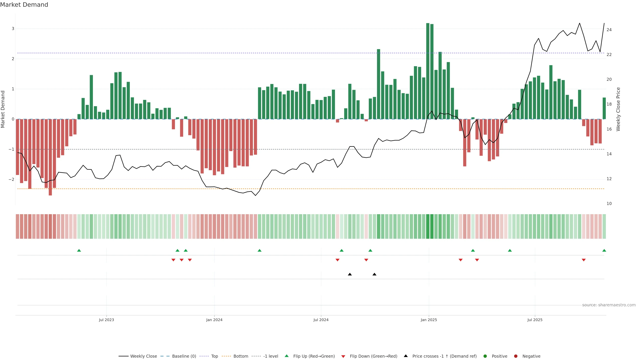Click the darkest green heatmap strip cell

click(428, 226)
